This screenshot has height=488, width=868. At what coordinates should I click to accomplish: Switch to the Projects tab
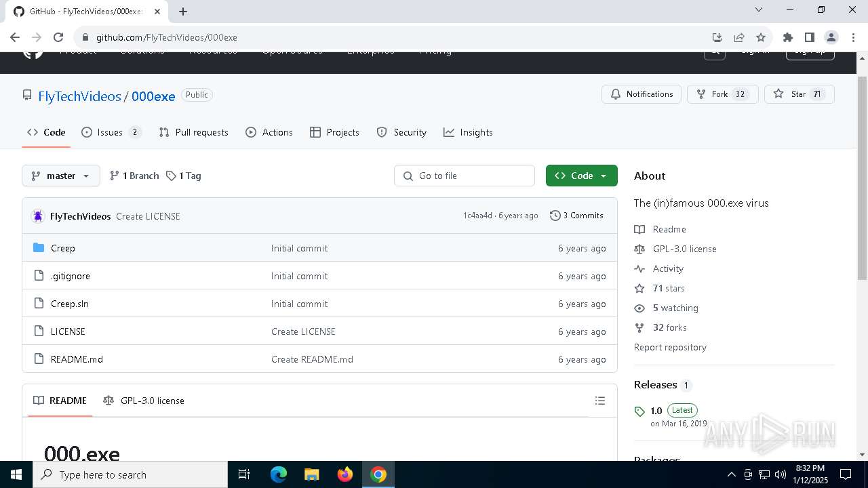[x=334, y=132]
